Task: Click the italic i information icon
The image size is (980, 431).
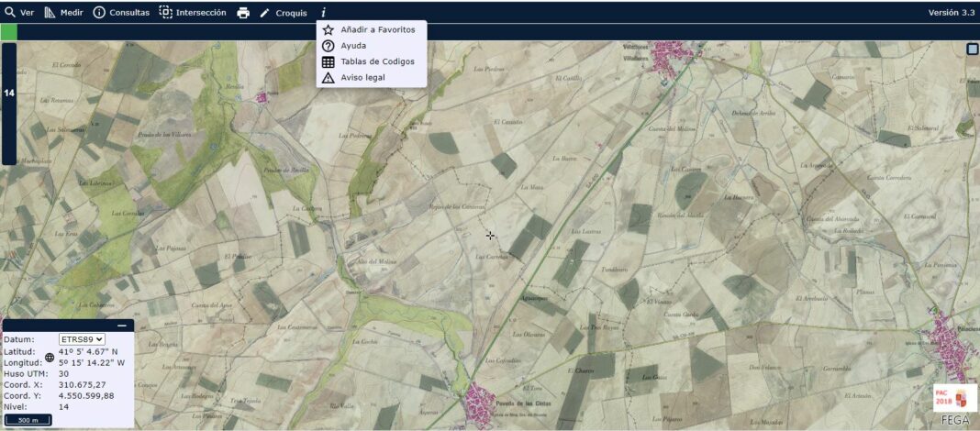Action: coord(323,13)
